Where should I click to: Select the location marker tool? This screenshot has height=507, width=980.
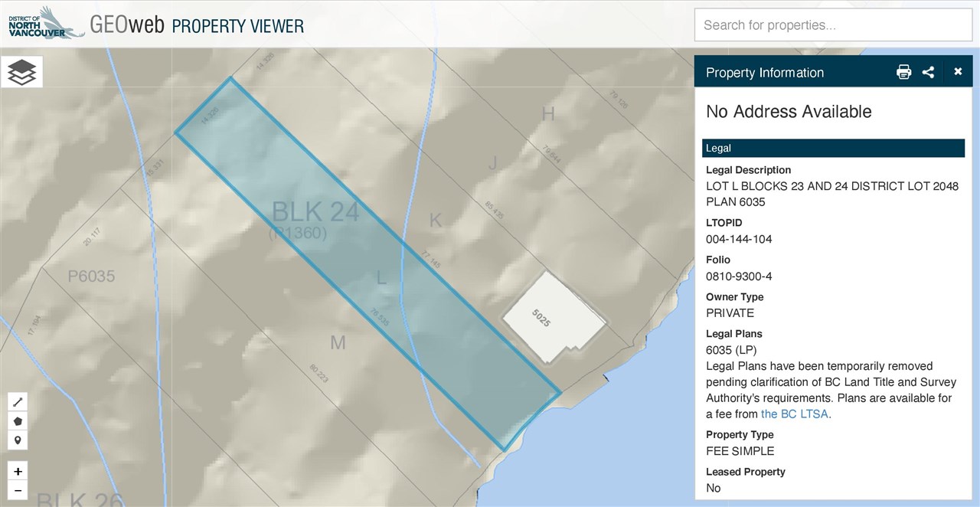click(x=18, y=440)
